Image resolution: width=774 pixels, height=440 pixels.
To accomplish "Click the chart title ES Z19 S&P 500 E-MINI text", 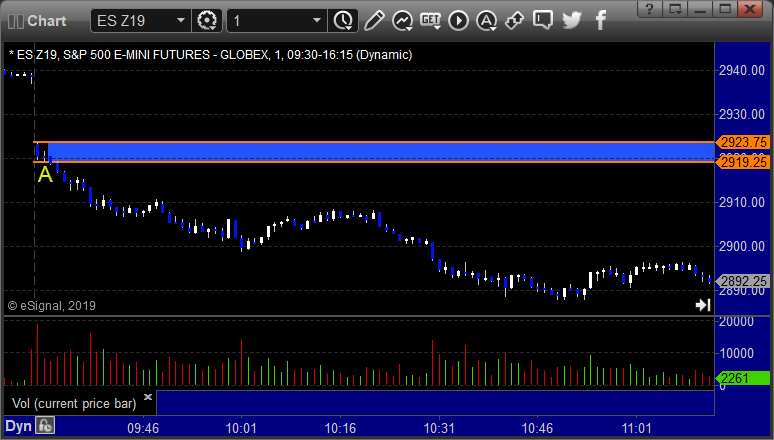I will click(210, 54).
